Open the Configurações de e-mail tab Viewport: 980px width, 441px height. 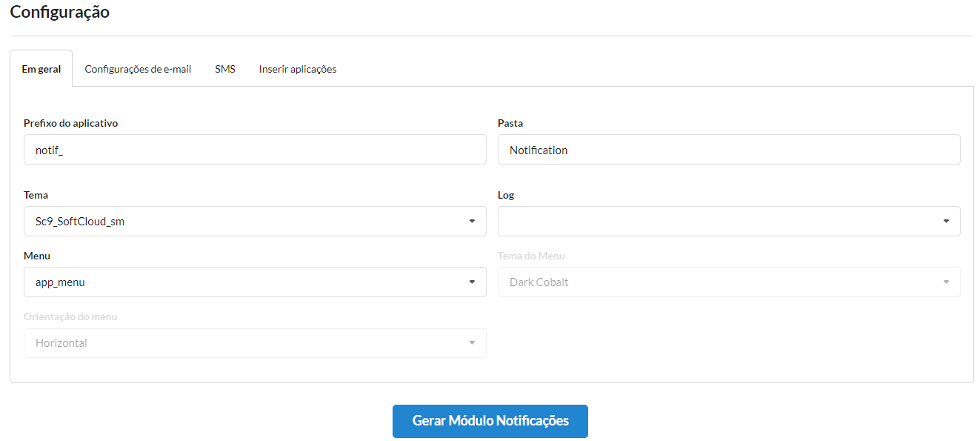point(138,69)
